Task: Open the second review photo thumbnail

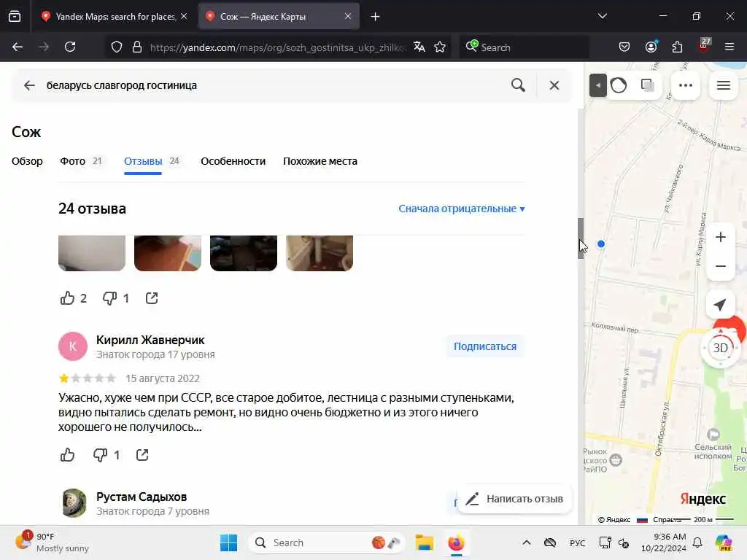Action: tap(168, 253)
